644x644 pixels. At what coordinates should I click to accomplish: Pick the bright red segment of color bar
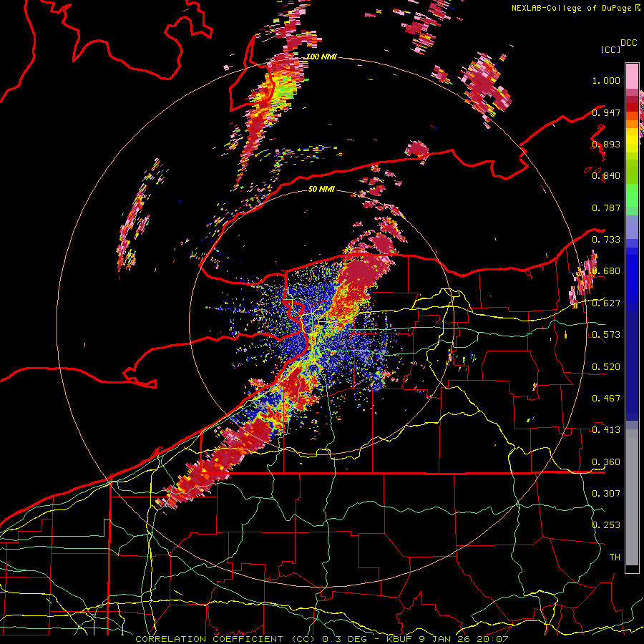click(632, 107)
